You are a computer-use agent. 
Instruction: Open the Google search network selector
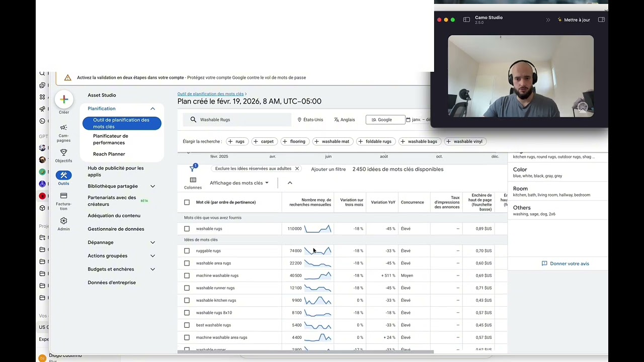coord(385,120)
